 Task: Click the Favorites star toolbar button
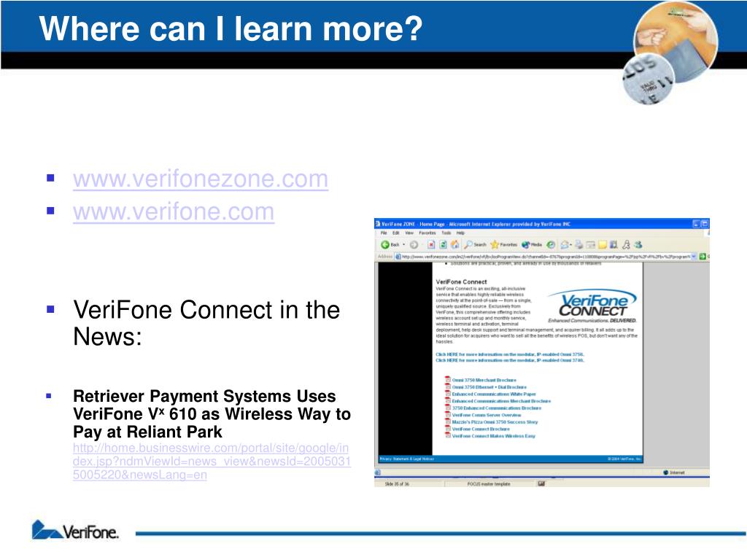point(503,245)
